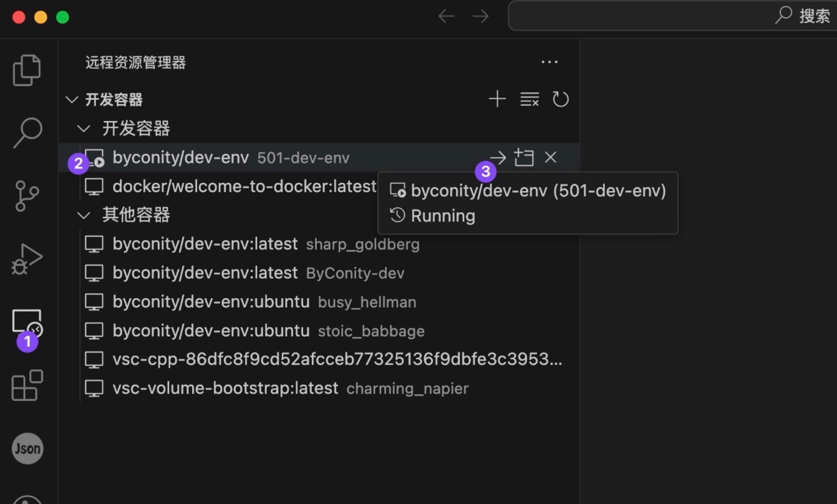Select byconity/dev-env:ubuntu stoic_babbage container

click(x=319, y=331)
